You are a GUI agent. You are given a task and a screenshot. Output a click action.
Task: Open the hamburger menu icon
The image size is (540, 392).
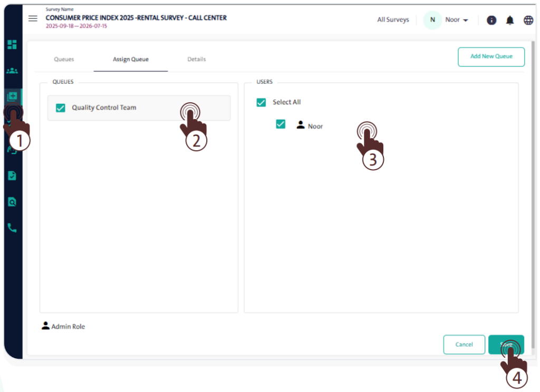pos(33,18)
